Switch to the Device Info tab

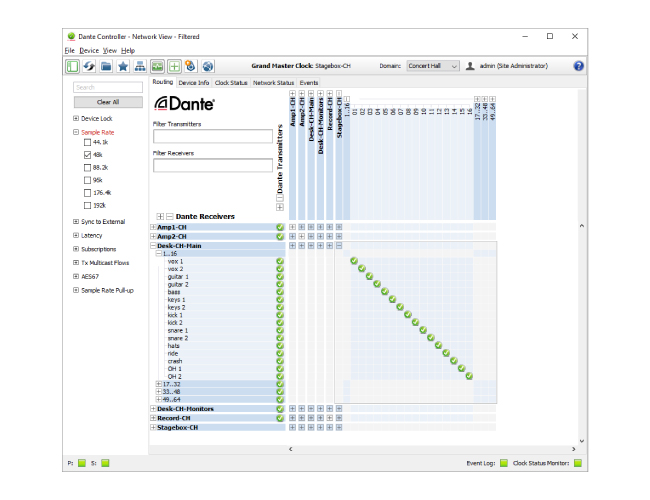point(194,83)
